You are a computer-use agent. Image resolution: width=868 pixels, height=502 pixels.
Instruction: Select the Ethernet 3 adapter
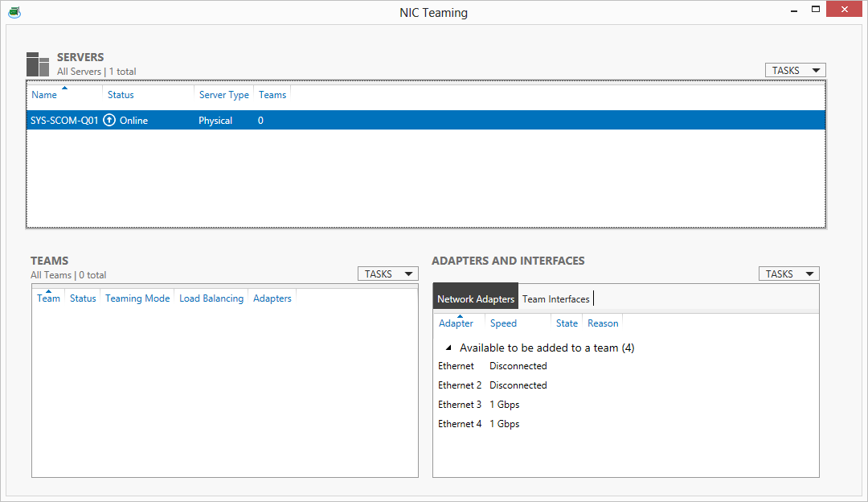(460, 405)
